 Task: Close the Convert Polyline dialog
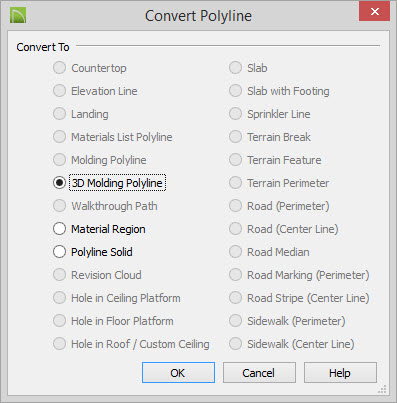point(374,12)
